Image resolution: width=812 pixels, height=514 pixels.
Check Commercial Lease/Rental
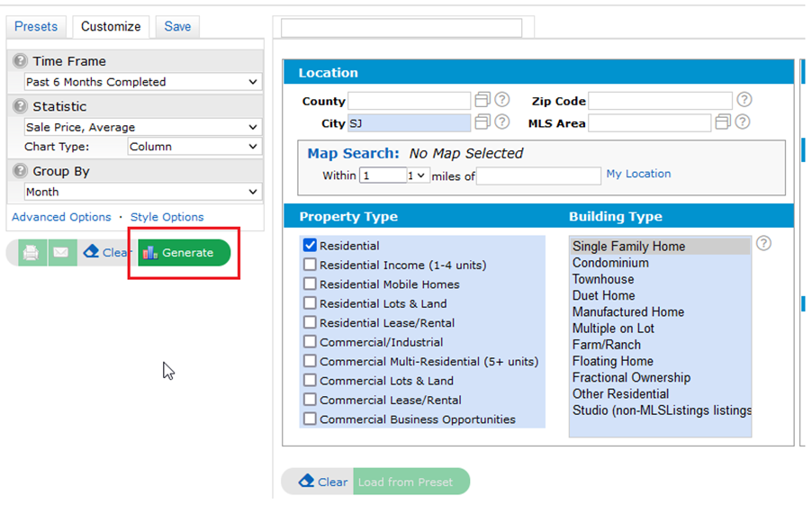pos(310,400)
